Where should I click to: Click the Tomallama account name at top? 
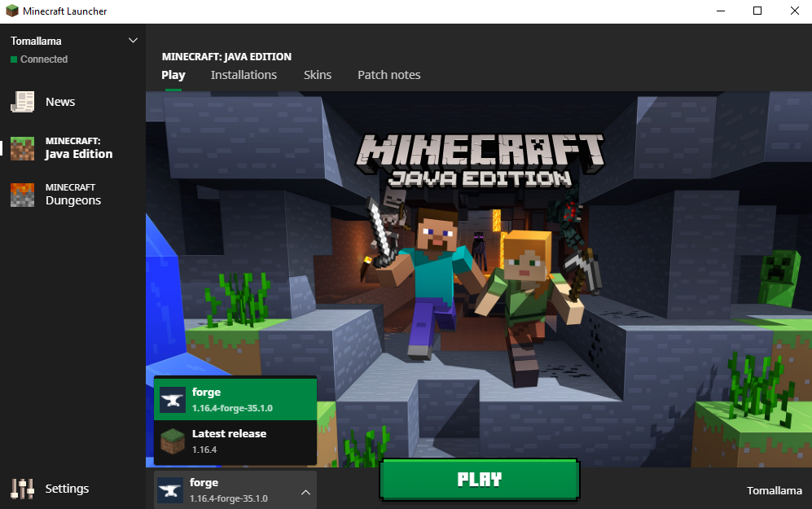[x=36, y=41]
